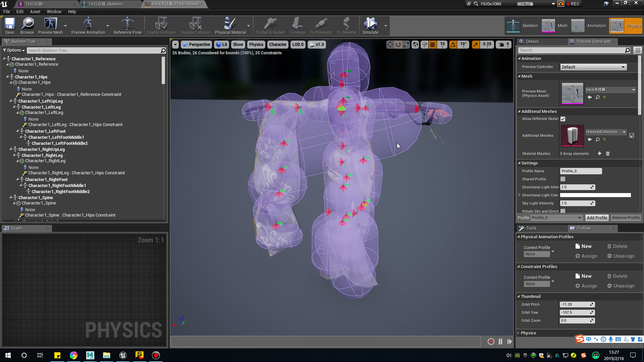
Task: Save the Additional Meshes collection icon
Action: click(x=632, y=135)
